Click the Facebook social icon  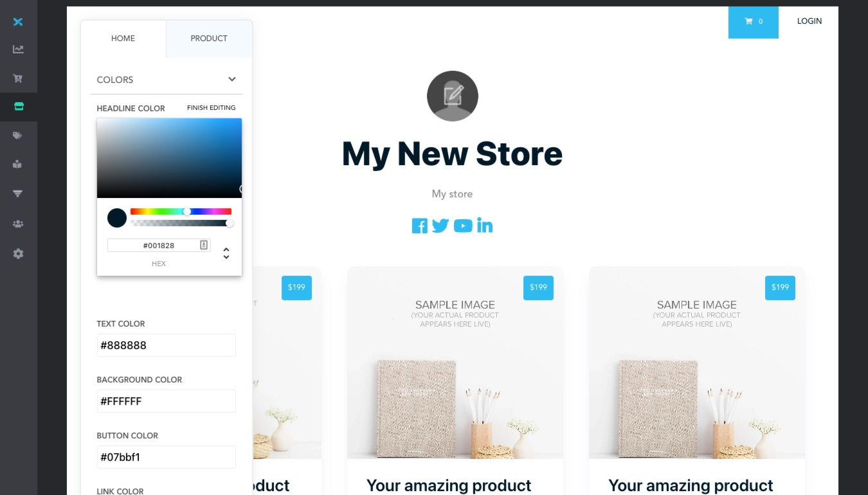click(x=419, y=226)
